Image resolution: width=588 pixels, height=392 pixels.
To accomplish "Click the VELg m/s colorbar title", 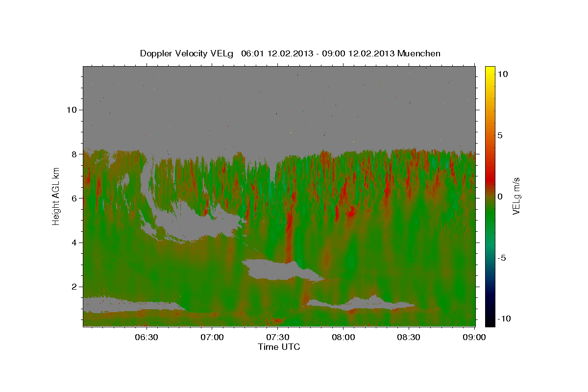I will [x=516, y=196].
